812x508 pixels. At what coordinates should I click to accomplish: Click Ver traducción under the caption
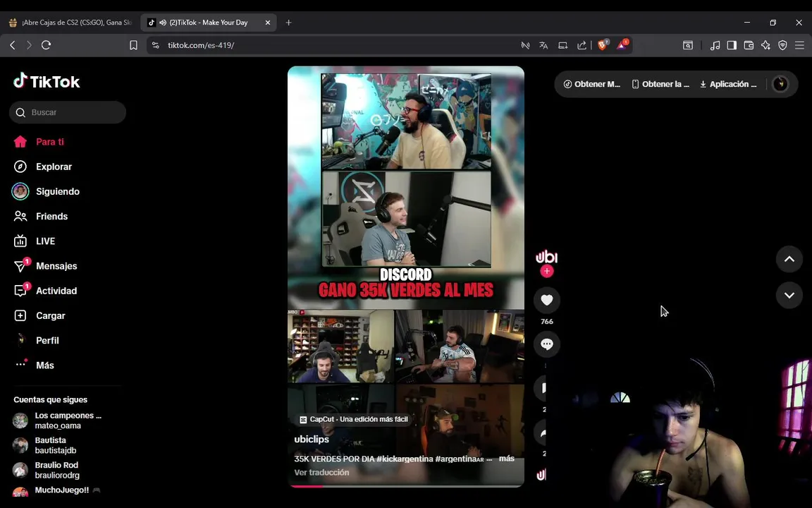[x=321, y=472]
